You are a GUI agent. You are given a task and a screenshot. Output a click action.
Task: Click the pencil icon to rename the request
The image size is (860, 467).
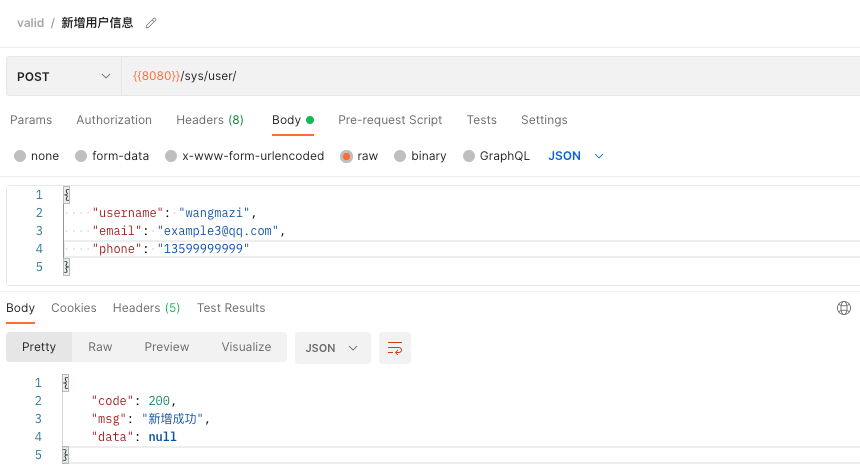point(151,23)
